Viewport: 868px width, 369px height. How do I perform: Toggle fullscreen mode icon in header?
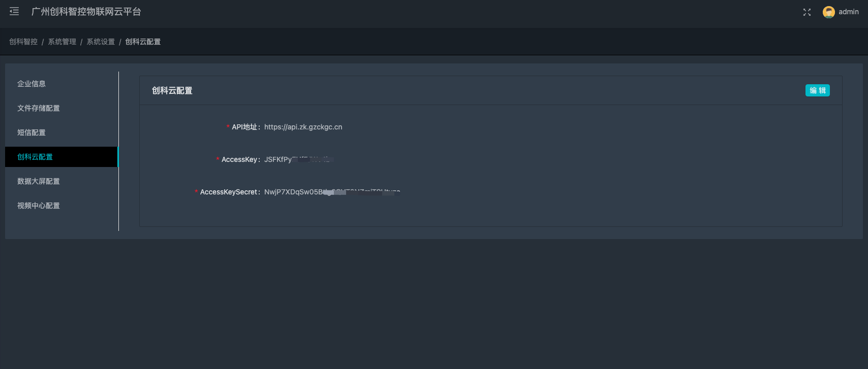807,12
